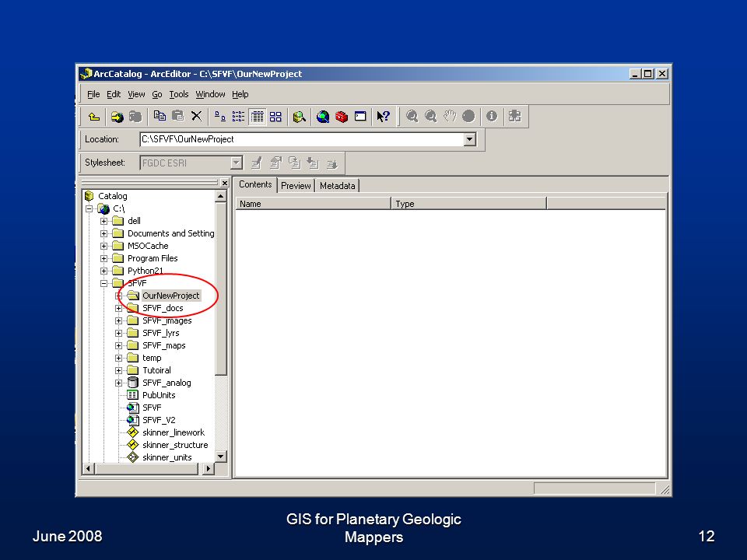Select the skinner_structure layer
747x560 pixels.
point(175,445)
